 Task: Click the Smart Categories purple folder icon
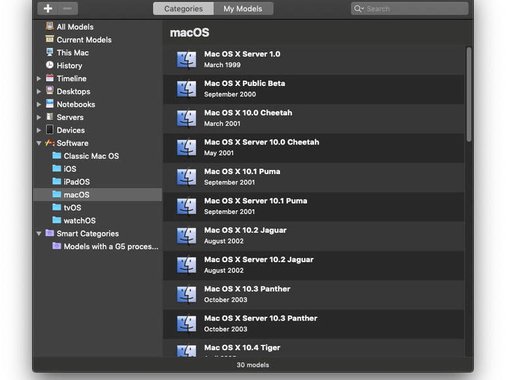pyautogui.click(x=50, y=233)
